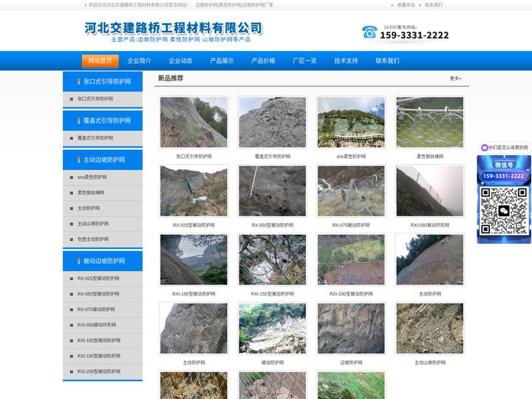Open the 产品价格 page
Image resolution: width=532 pixels, height=399 pixels.
click(x=263, y=61)
